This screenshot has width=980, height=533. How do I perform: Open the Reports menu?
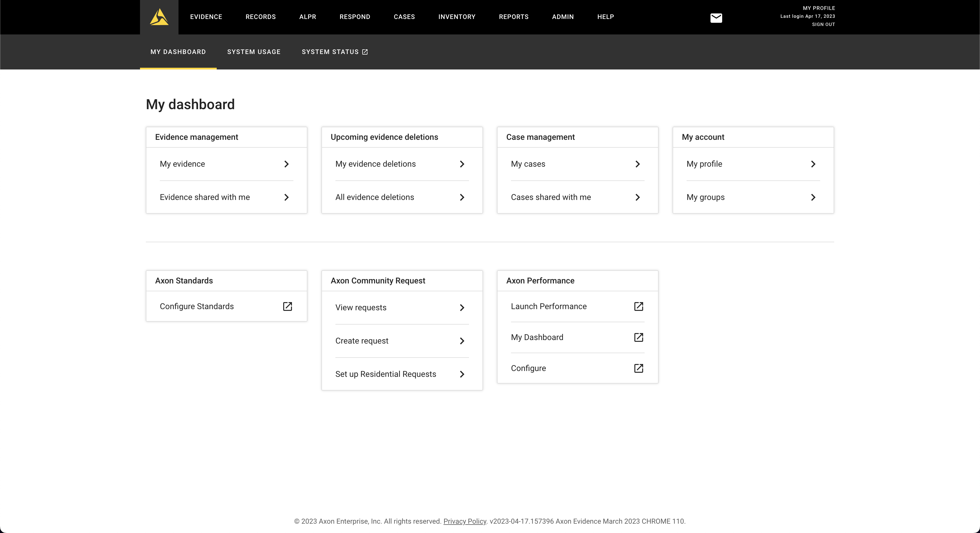(x=514, y=17)
